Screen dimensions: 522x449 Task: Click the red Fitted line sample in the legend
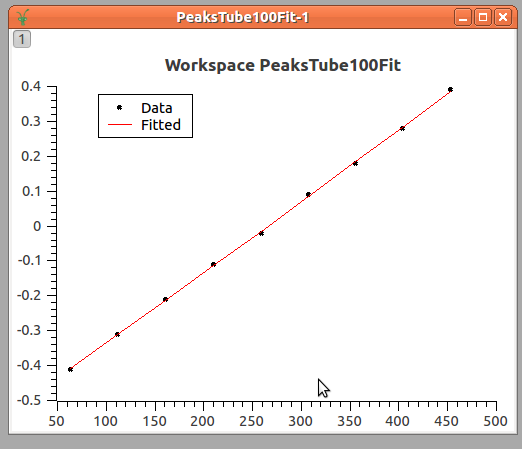pos(120,125)
